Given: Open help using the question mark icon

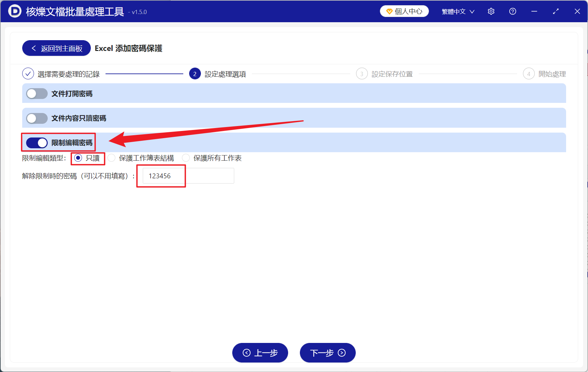Looking at the screenshot, I should tap(512, 11).
